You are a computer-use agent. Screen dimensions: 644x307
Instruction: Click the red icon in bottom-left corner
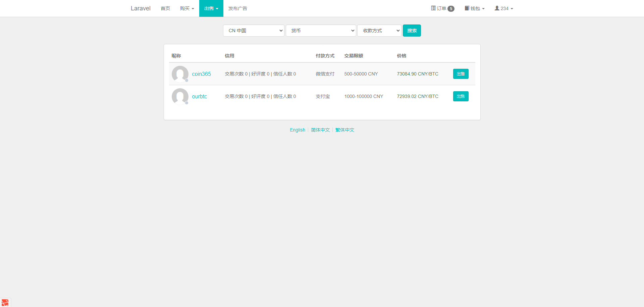pos(5,303)
